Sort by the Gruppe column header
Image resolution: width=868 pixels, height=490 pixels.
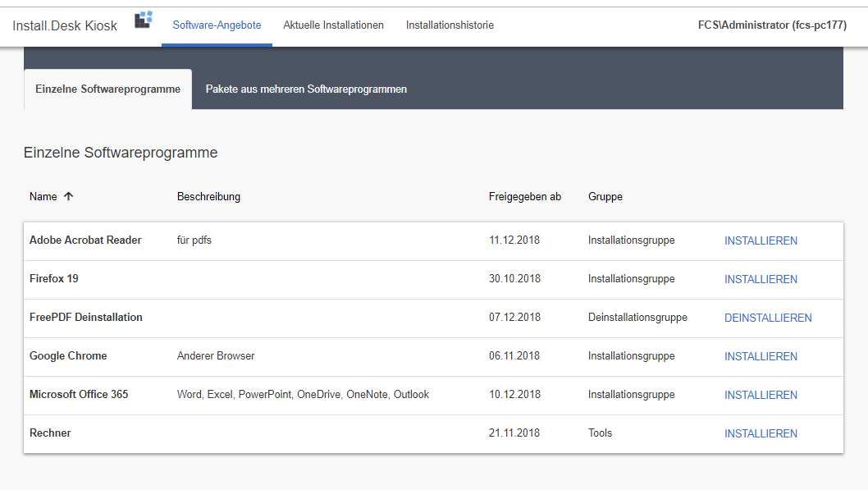tap(605, 196)
